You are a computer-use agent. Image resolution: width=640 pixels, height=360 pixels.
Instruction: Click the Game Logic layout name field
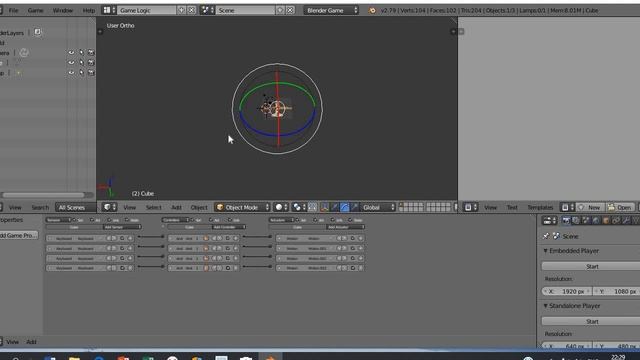[146, 10]
